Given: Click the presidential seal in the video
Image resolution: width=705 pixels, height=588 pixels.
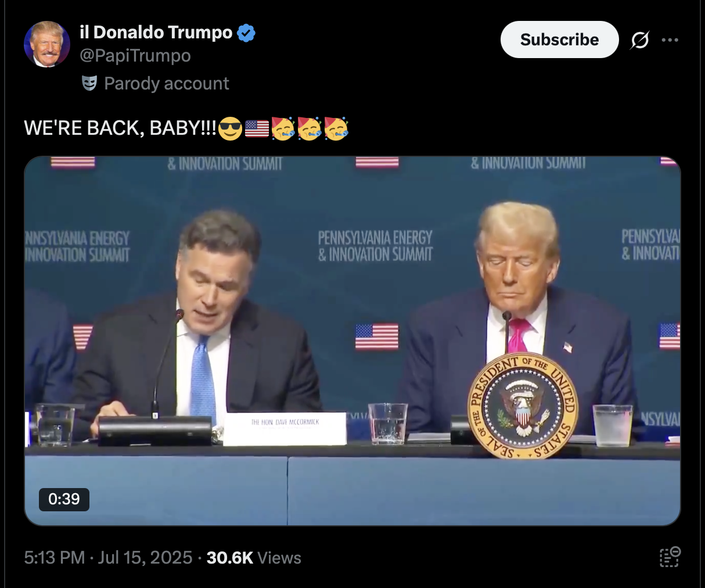Looking at the screenshot, I should [523, 406].
